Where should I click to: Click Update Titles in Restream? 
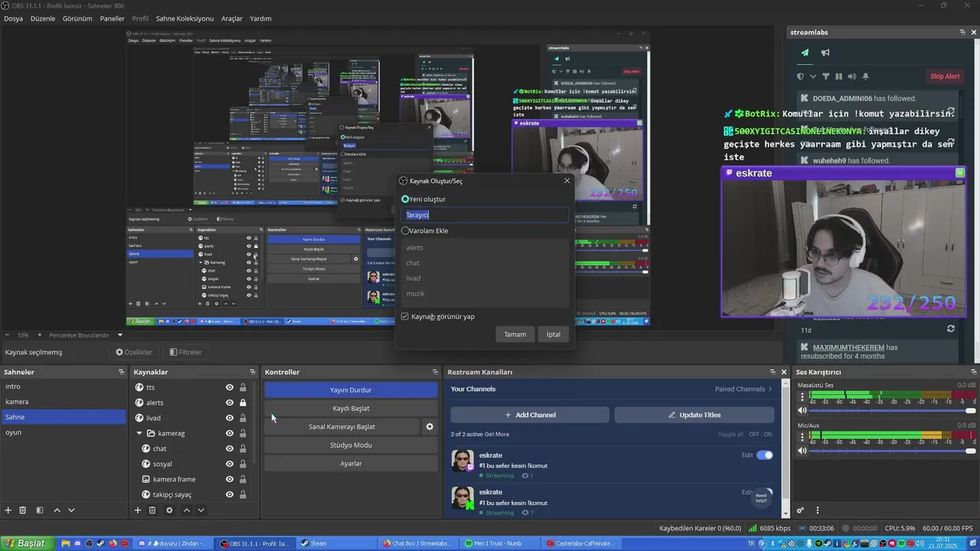694,415
